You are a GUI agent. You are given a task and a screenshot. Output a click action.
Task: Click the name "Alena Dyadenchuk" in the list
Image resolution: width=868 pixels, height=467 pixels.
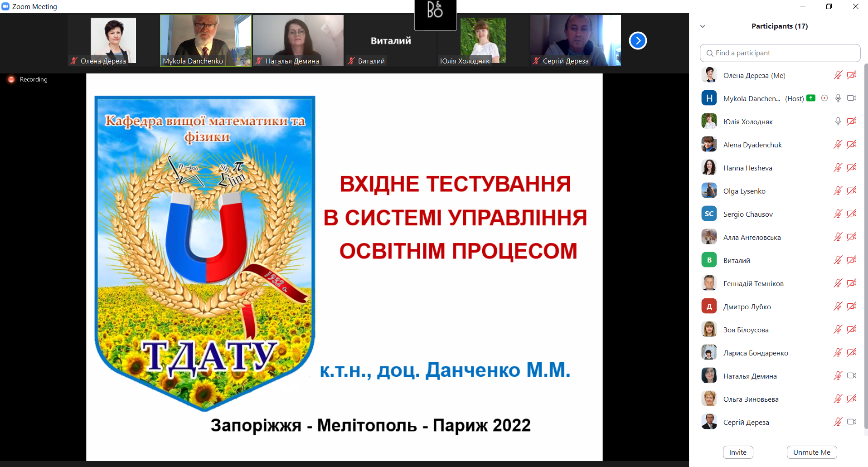[752, 145]
